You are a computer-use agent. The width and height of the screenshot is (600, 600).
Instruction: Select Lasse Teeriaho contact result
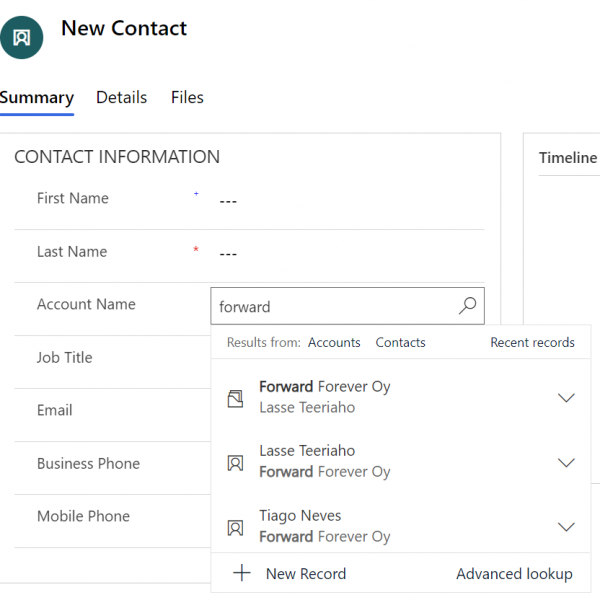coord(401,461)
